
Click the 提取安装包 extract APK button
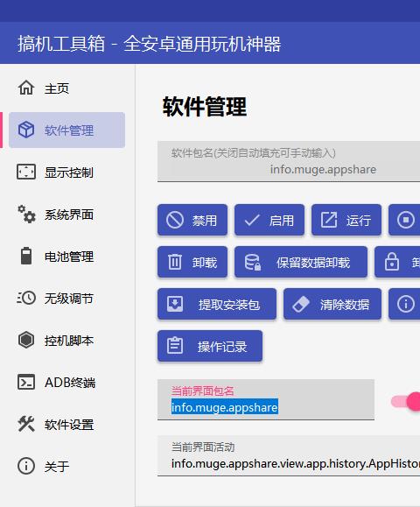point(217,304)
